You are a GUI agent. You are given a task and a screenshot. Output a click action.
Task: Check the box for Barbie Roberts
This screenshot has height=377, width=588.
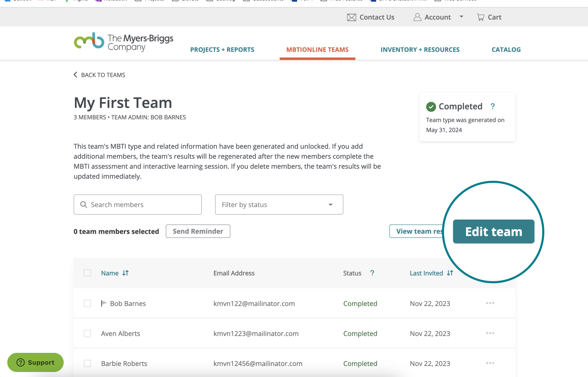pos(87,363)
